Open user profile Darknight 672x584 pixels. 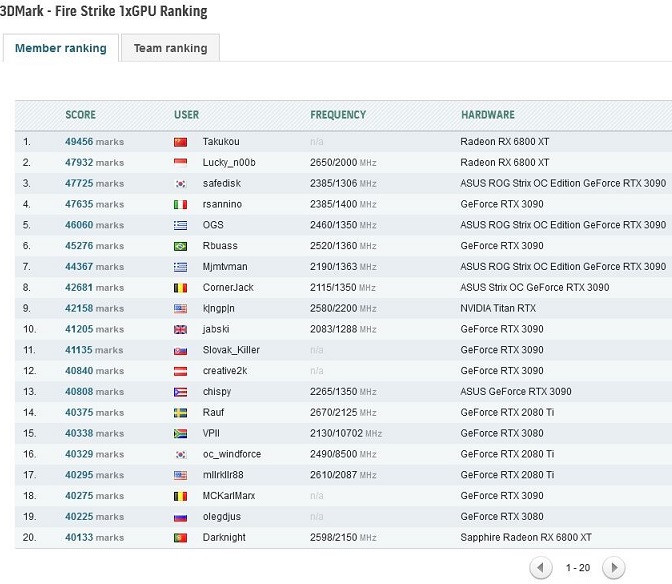coord(224,538)
